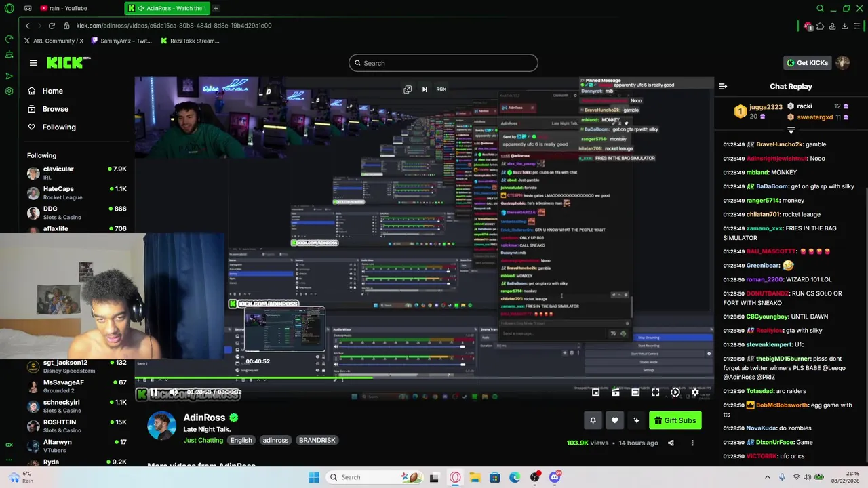868x488 pixels.
Task: Click BobMcBobsworth username in chat
Action: [781, 405]
